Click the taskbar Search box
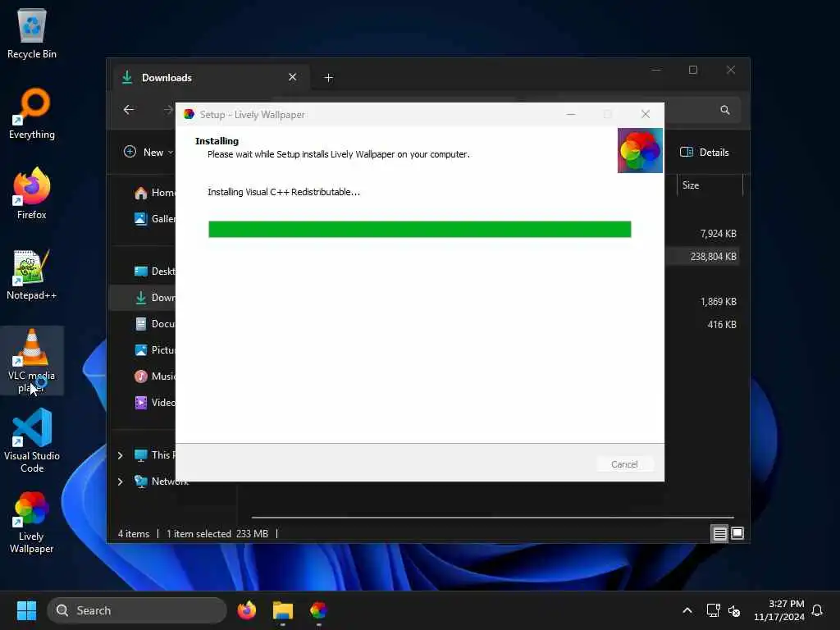This screenshot has width=840, height=630. click(137, 610)
